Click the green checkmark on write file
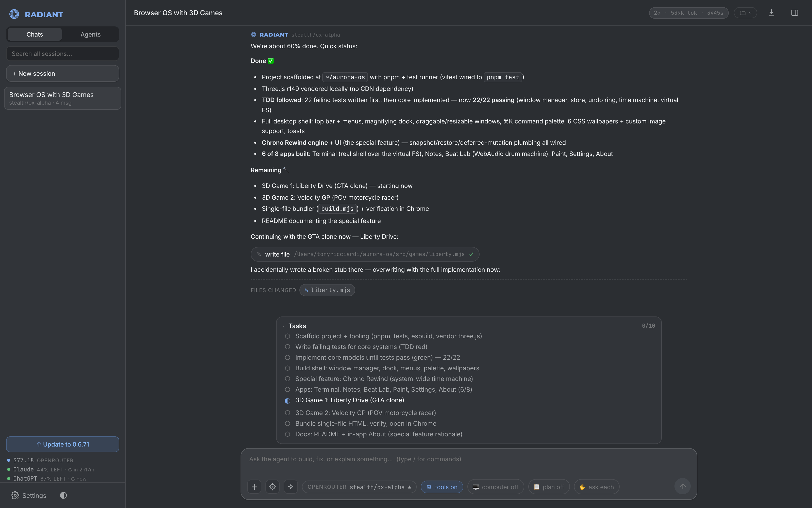Screen dimensions: 812x508 [471, 254]
